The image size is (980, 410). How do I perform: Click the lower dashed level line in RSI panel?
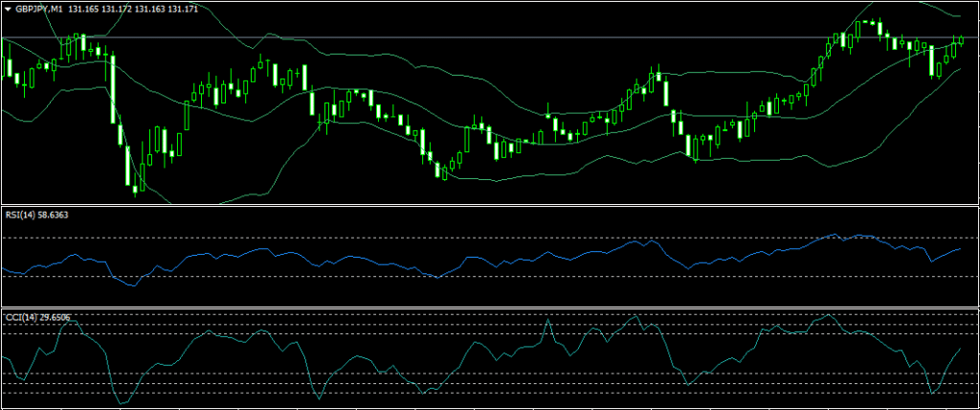pos(479,277)
